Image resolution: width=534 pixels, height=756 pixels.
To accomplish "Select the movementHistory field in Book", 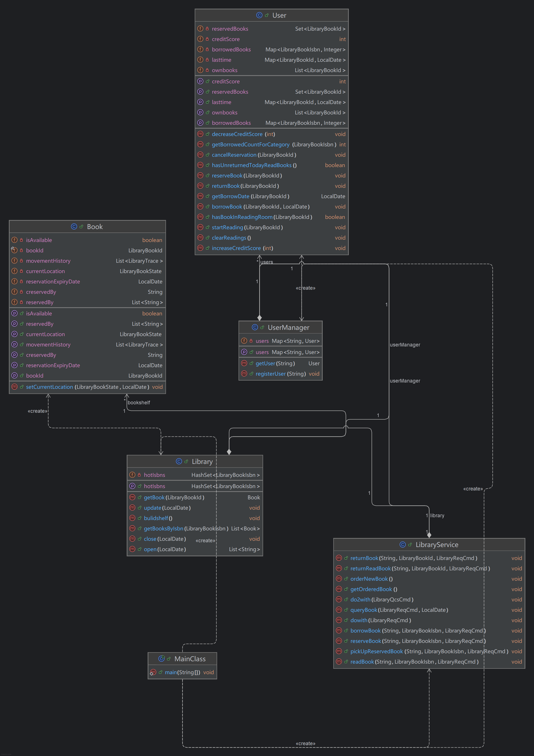I will pos(48,261).
